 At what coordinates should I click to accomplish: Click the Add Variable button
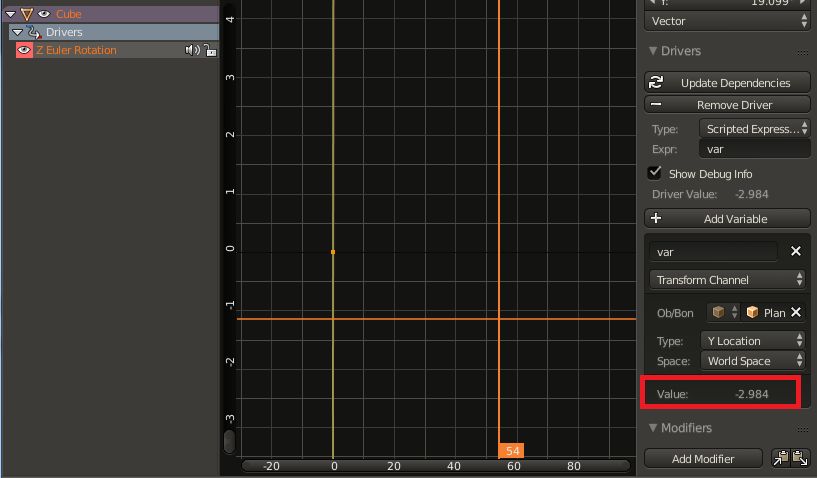727,219
